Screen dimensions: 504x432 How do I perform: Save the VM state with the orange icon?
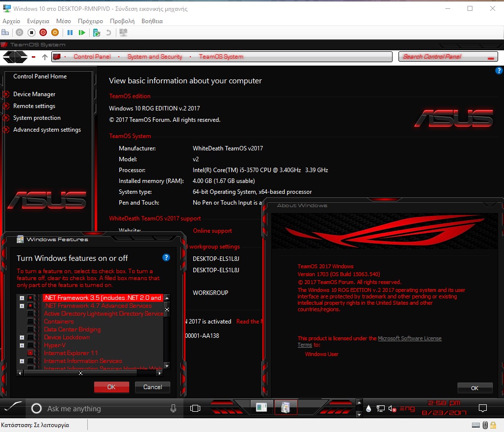click(55, 33)
